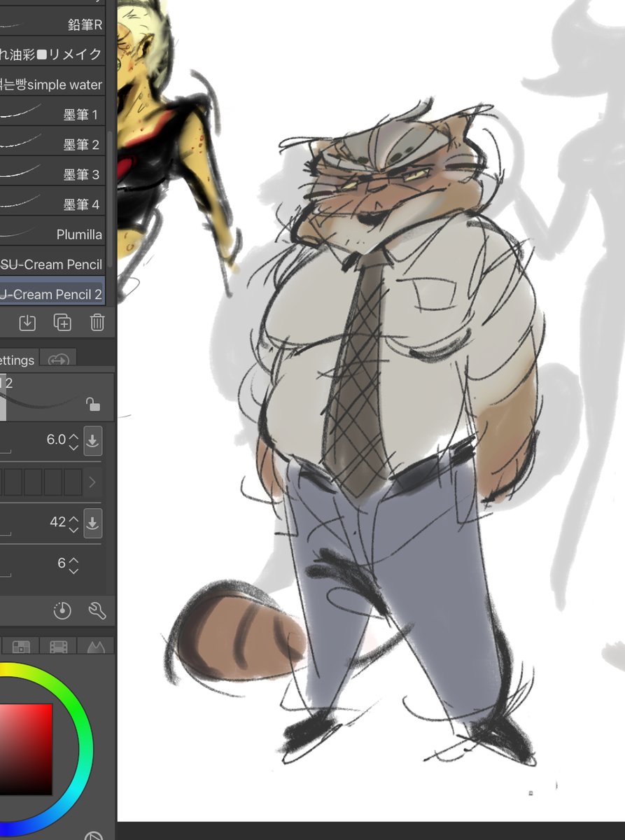Click the 6.0 brush size value

click(x=55, y=440)
